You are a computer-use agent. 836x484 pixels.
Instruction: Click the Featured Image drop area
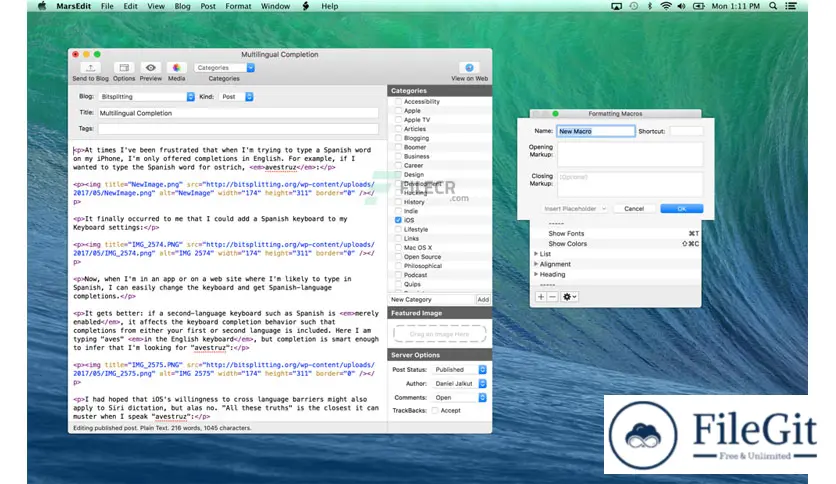440,334
